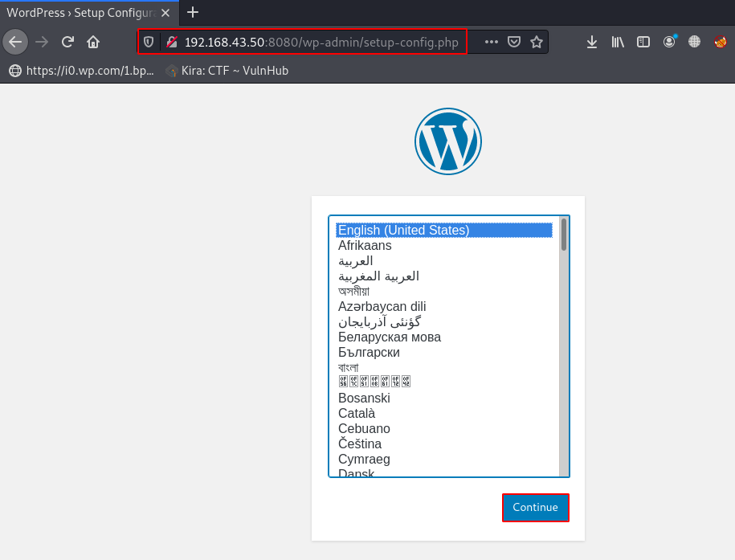Image resolution: width=735 pixels, height=560 pixels.
Task: Close the WordPress Setup Configuration tab
Action: coord(165,13)
